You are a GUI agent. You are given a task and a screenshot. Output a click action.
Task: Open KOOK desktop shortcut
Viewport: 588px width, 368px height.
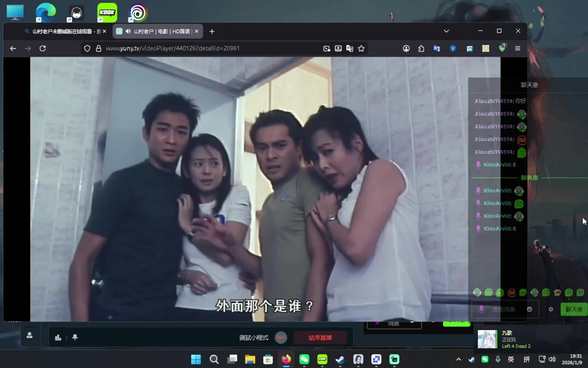pyautogui.click(x=107, y=12)
